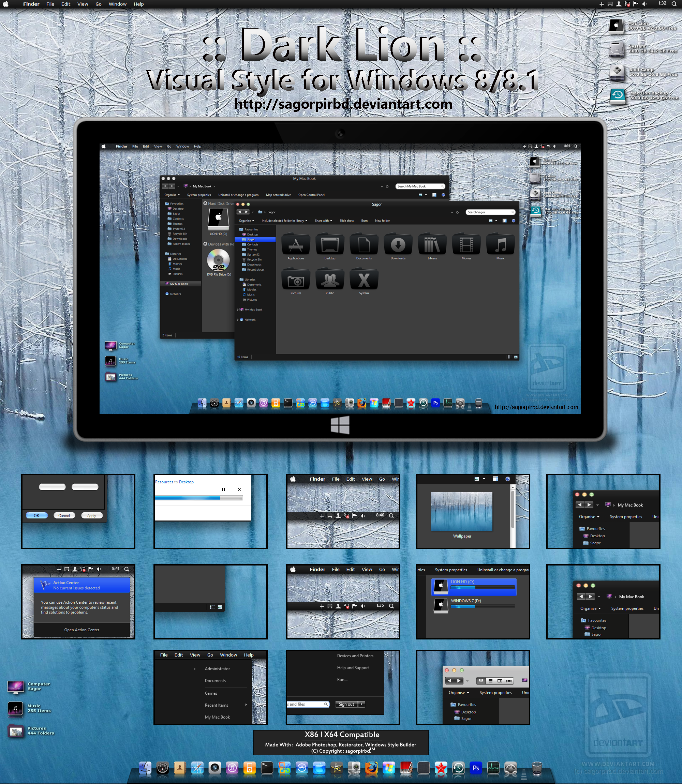Switch to large icons view in Sagor status bar
The height and width of the screenshot is (784, 682).
coord(516,357)
